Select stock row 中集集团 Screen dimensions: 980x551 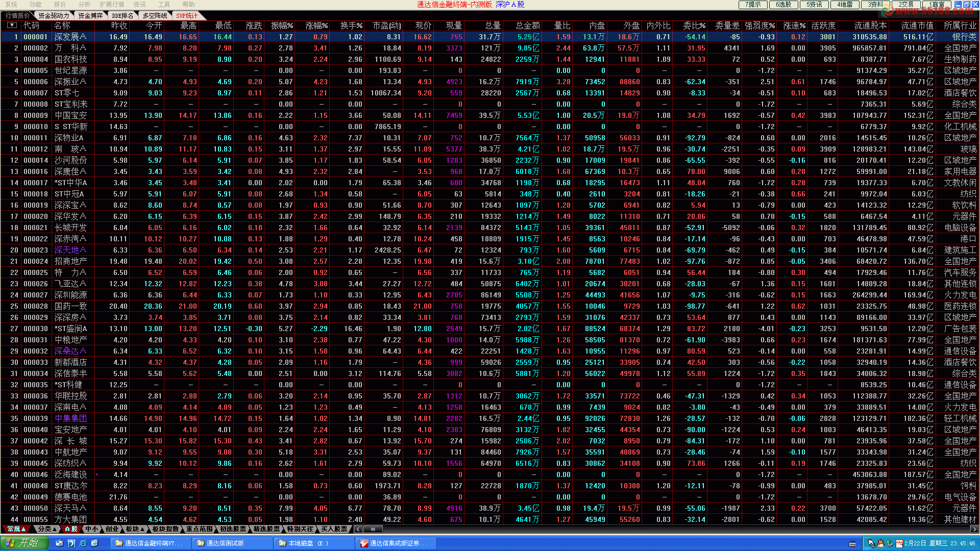pyautogui.click(x=490, y=418)
